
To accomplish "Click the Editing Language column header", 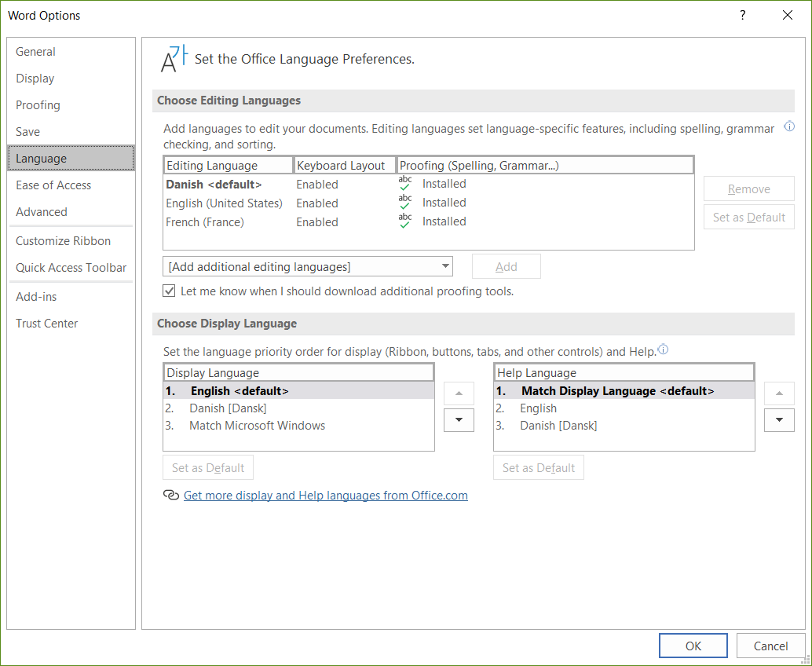I will (x=229, y=165).
